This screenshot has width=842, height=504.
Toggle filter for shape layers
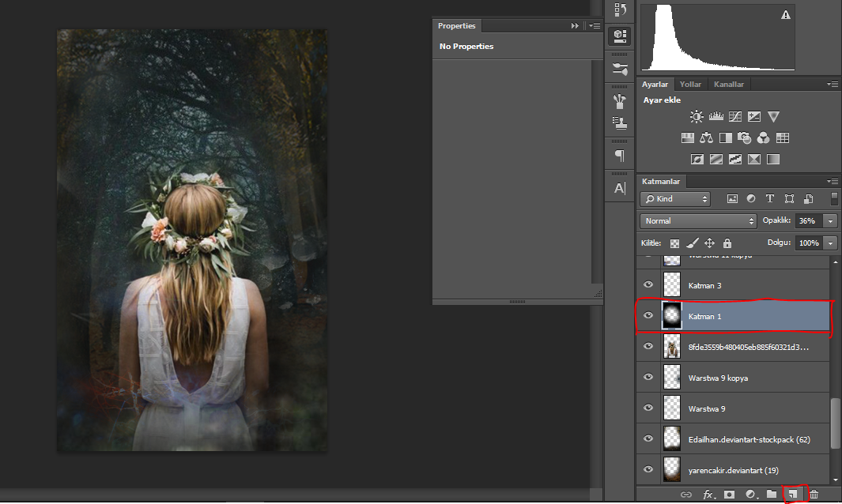point(789,198)
